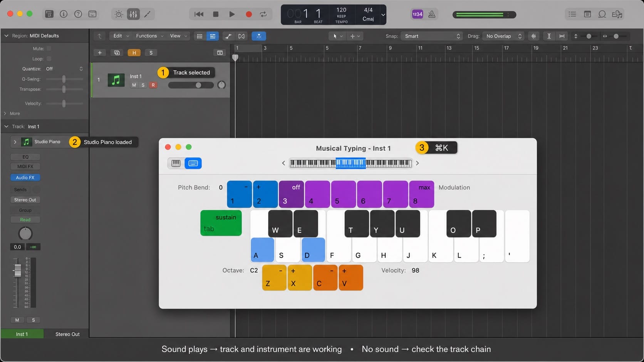
Task: Go to beginning of project
Action: click(199, 14)
